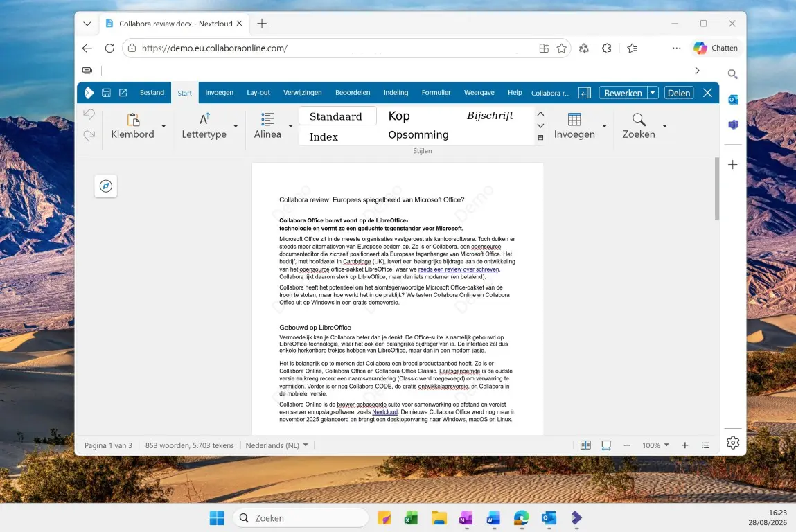Apply the Kop style
Screen dimensions: 796x532
pyautogui.click(x=399, y=116)
